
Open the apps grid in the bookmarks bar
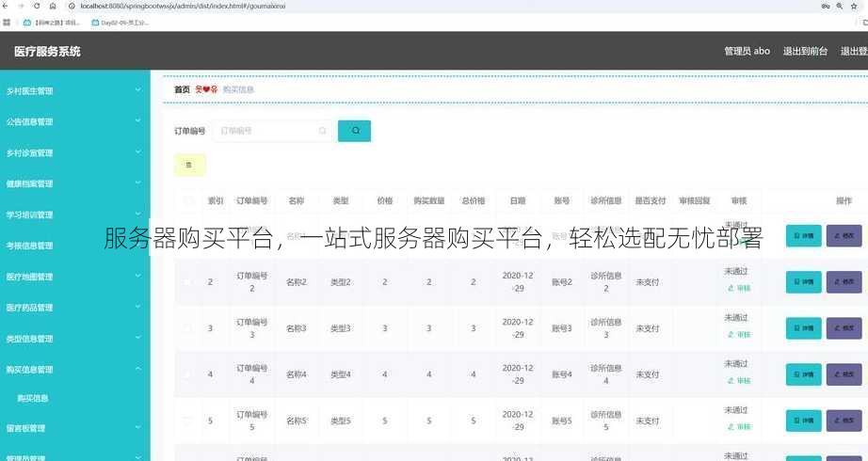click(x=7, y=23)
